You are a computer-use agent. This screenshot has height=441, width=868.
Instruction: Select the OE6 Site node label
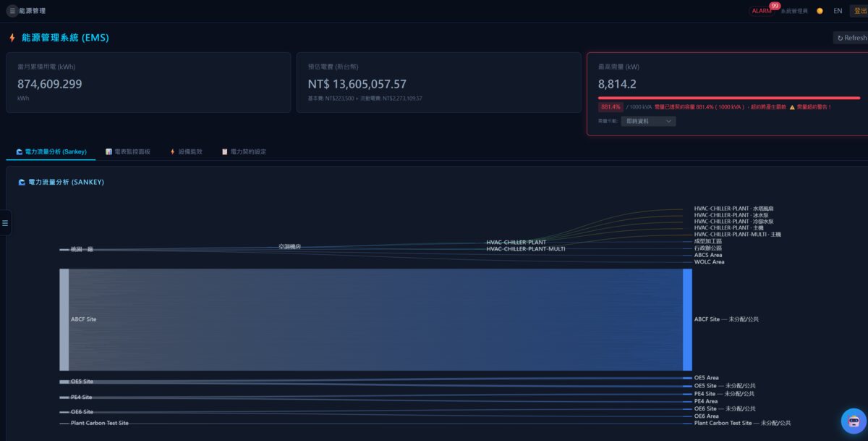82,412
